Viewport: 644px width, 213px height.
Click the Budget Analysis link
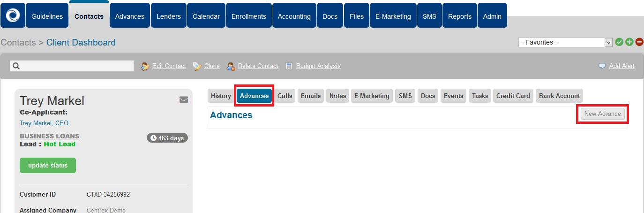(318, 66)
